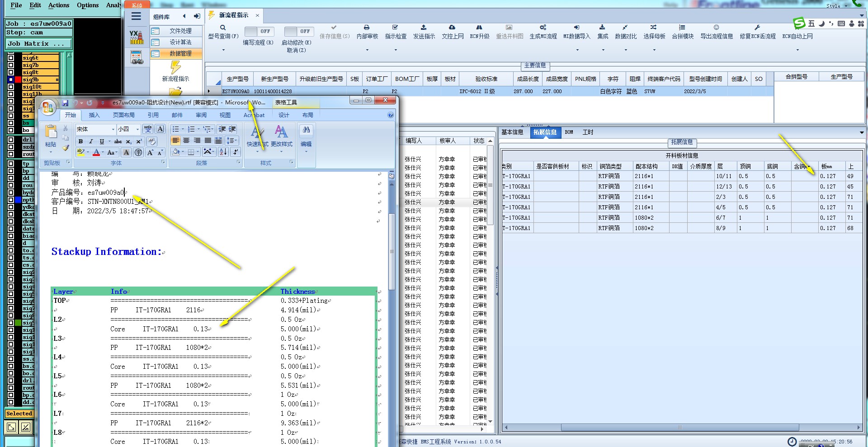Viewport: 868px width, 447px height.
Task: Click the 设计算法 component library button
Action: 176,42
